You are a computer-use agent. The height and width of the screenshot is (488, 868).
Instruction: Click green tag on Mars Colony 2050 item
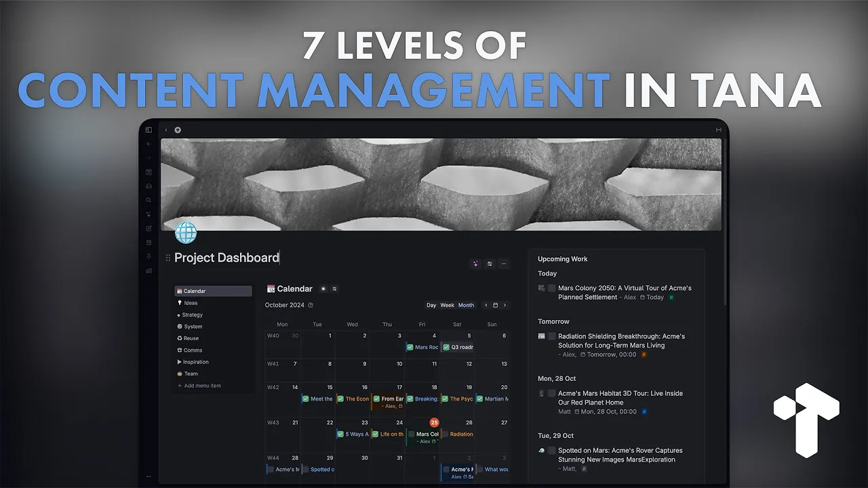pyautogui.click(x=671, y=297)
